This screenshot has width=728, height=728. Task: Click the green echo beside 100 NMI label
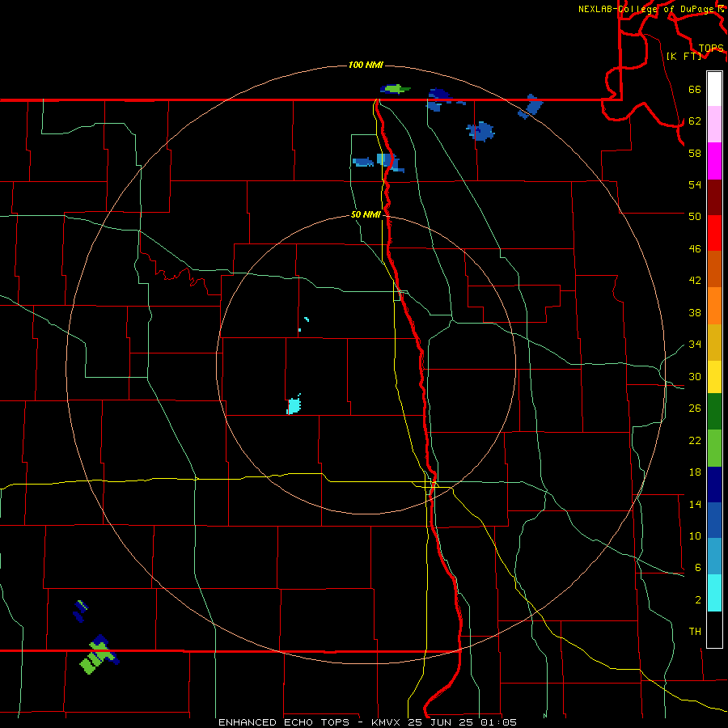pos(396,88)
